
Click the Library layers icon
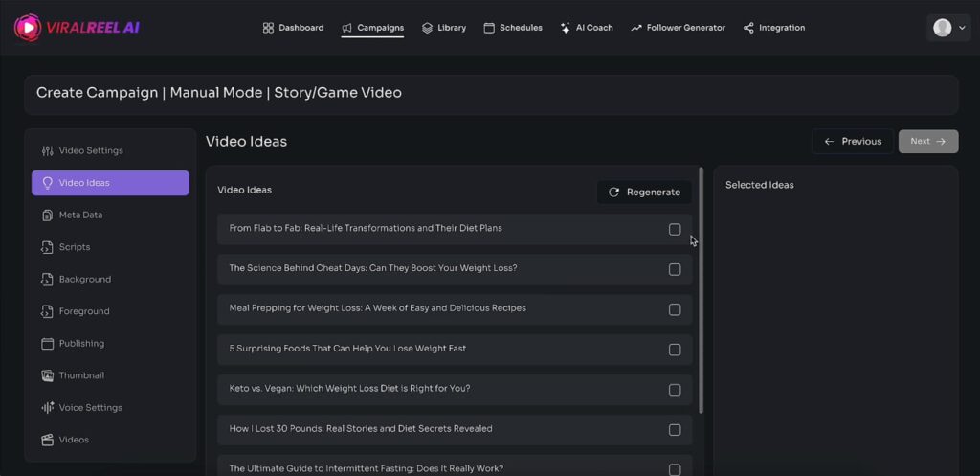(427, 28)
